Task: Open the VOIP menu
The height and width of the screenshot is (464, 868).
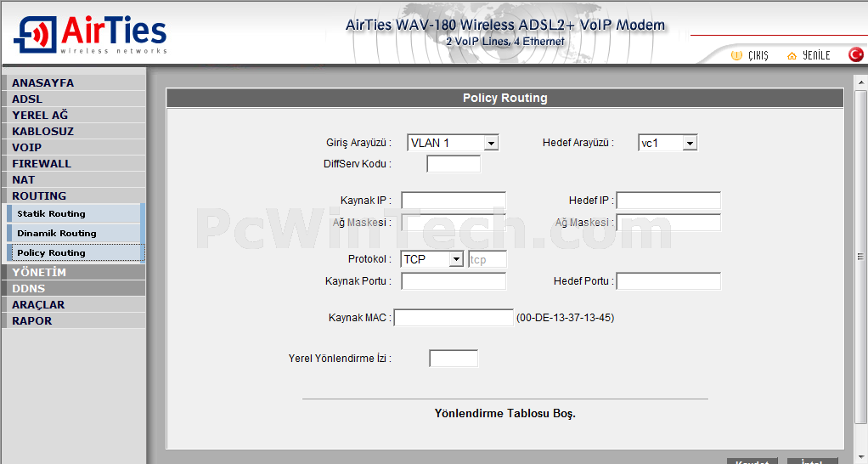Action: [x=74, y=147]
